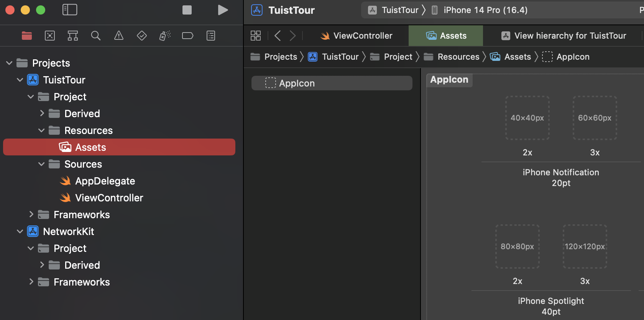The width and height of the screenshot is (644, 320).
Task: Collapse the Project folder under TuistTour
Action: (x=31, y=96)
